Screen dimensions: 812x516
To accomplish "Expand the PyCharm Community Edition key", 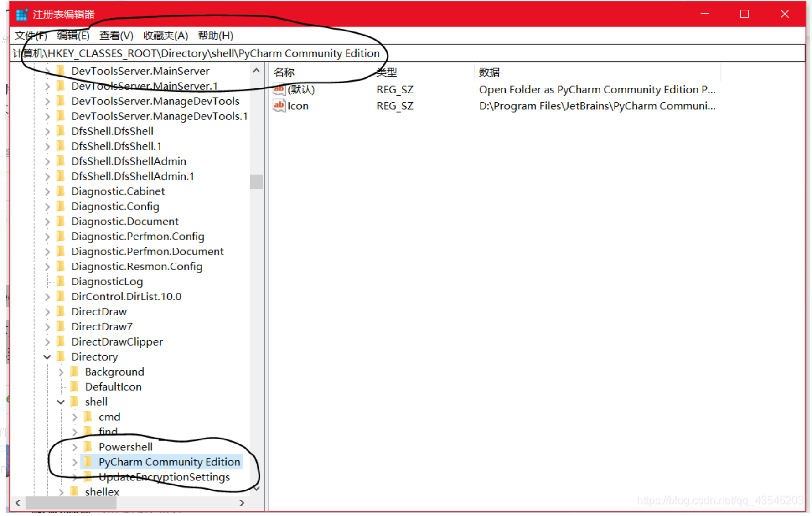I will tap(75, 462).
